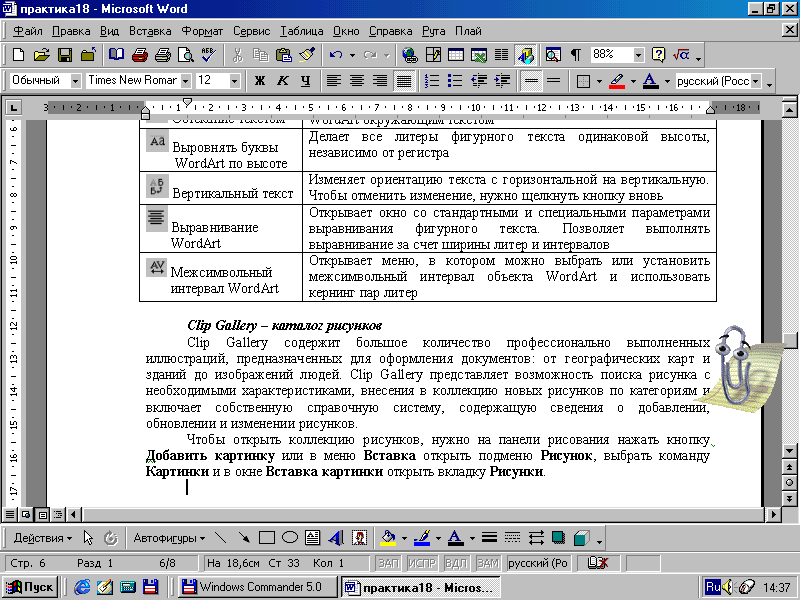The image size is (800, 600).
Task: Undo the last action
Action: coord(335,55)
